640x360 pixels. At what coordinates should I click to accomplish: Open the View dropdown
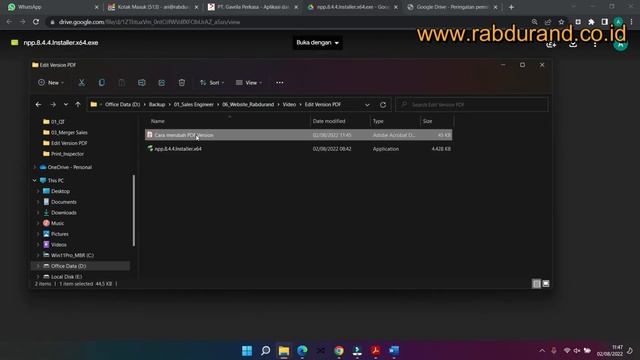point(249,83)
